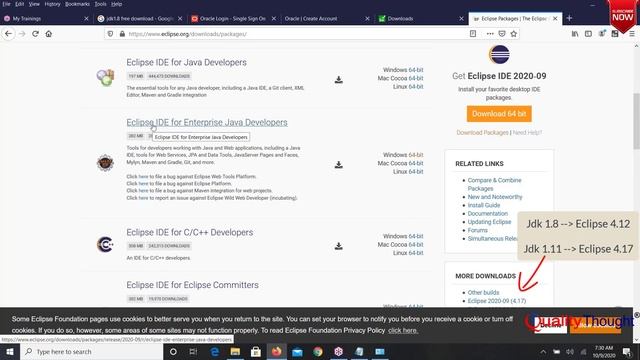Open Updating Eclipse link
The width and height of the screenshot is (640, 360).
point(489,222)
